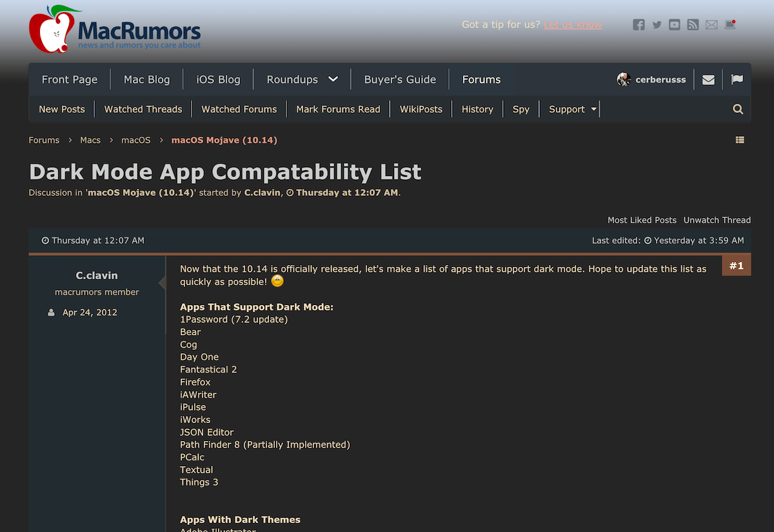Open C.clavin profile in post sidebar

(97, 275)
